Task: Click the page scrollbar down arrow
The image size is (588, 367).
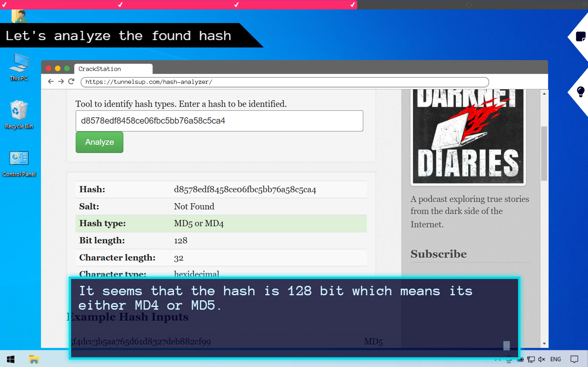Action: point(544,344)
